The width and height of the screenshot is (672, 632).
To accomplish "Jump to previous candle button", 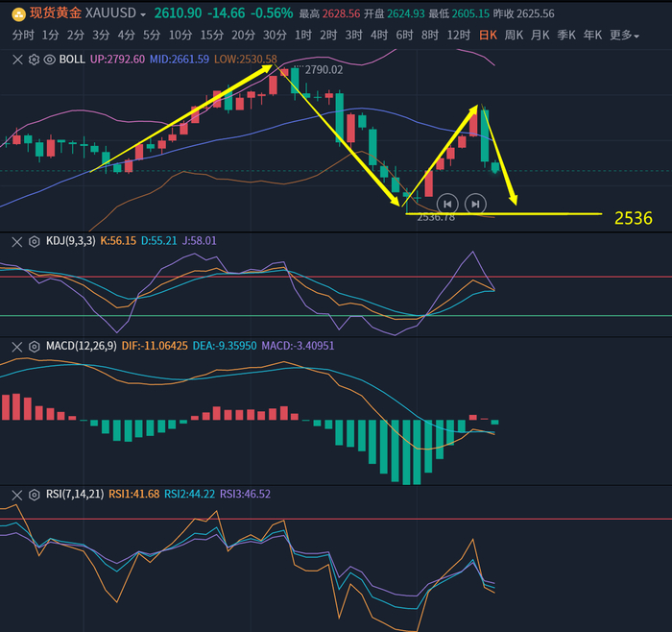I will click(x=447, y=204).
